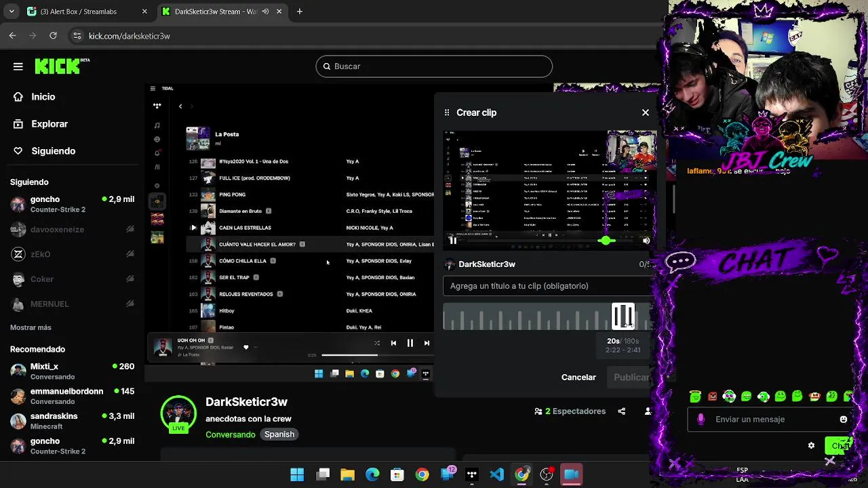Click La Posta playlist cover
The height and width of the screenshot is (488, 868).
(198, 138)
